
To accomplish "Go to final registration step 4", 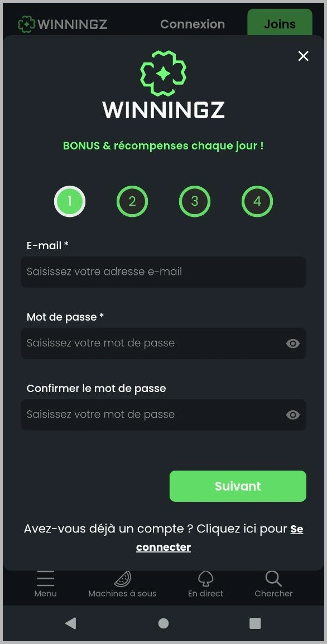I will (x=257, y=201).
